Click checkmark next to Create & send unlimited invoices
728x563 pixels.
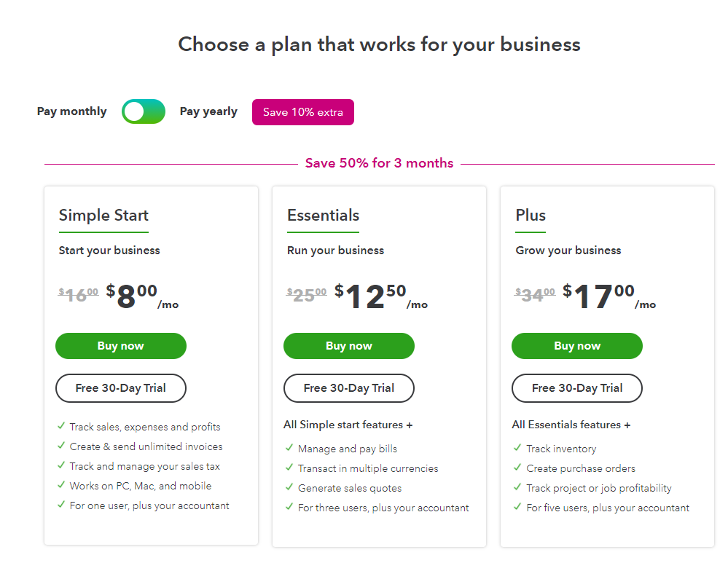tap(60, 446)
